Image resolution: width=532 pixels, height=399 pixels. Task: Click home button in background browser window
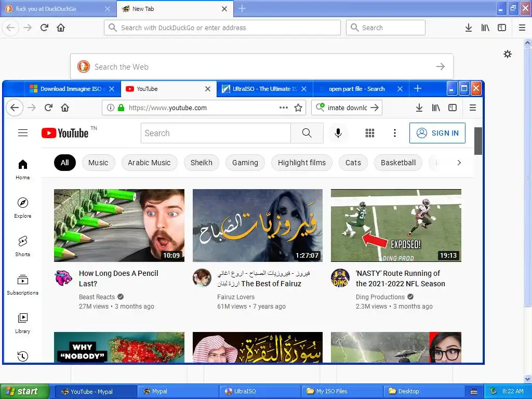pos(61,28)
